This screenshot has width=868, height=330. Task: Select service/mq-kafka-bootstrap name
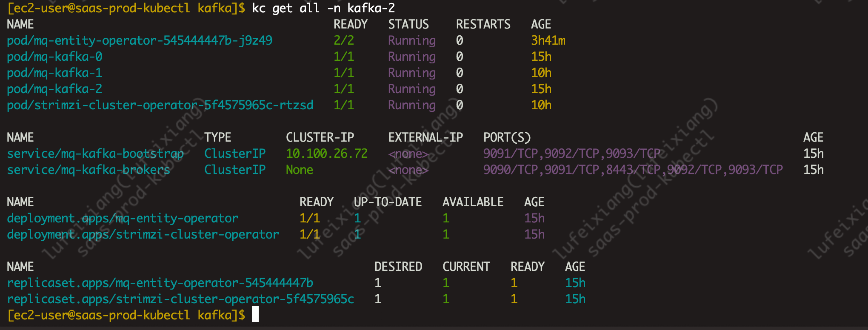pos(95,154)
